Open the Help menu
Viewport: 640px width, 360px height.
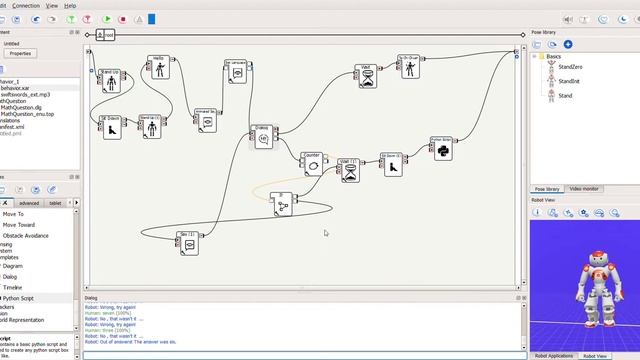pyautogui.click(x=70, y=6)
